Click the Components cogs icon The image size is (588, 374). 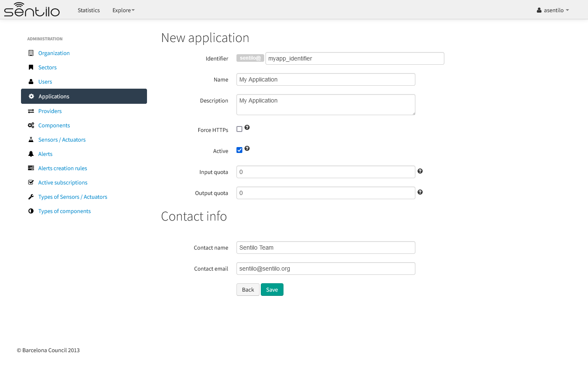(31, 125)
